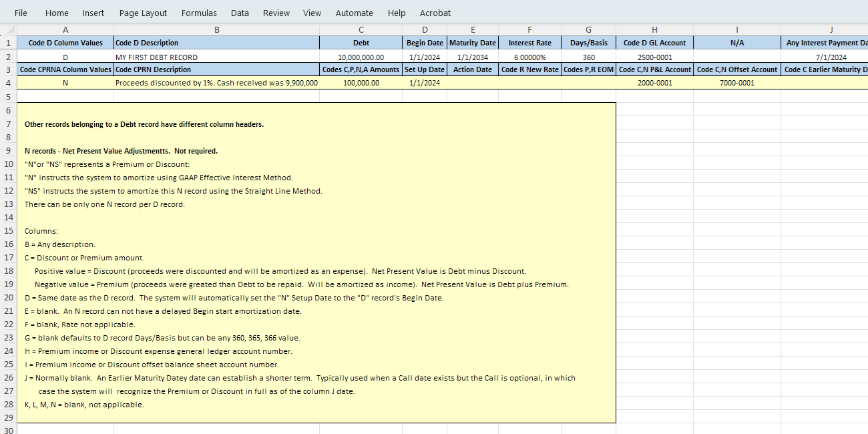Select column G header
The image size is (868, 434).
tap(588, 29)
